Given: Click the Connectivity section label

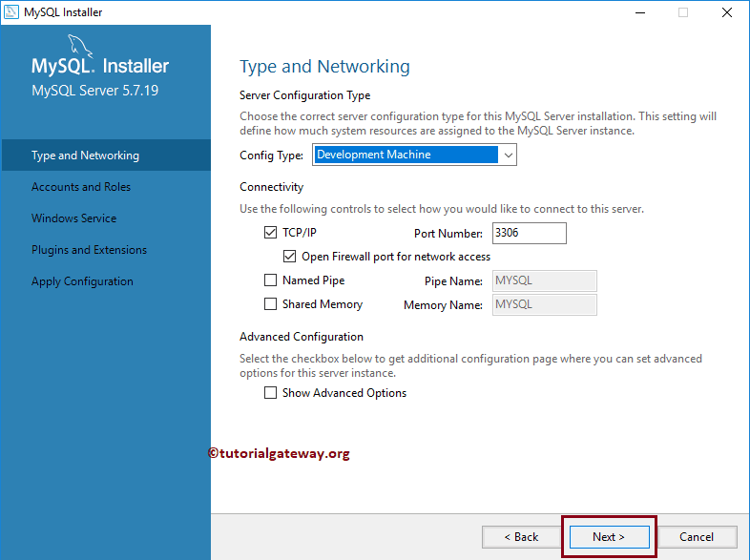Looking at the screenshot, I should pyautogui.click(x=271, y=187).
